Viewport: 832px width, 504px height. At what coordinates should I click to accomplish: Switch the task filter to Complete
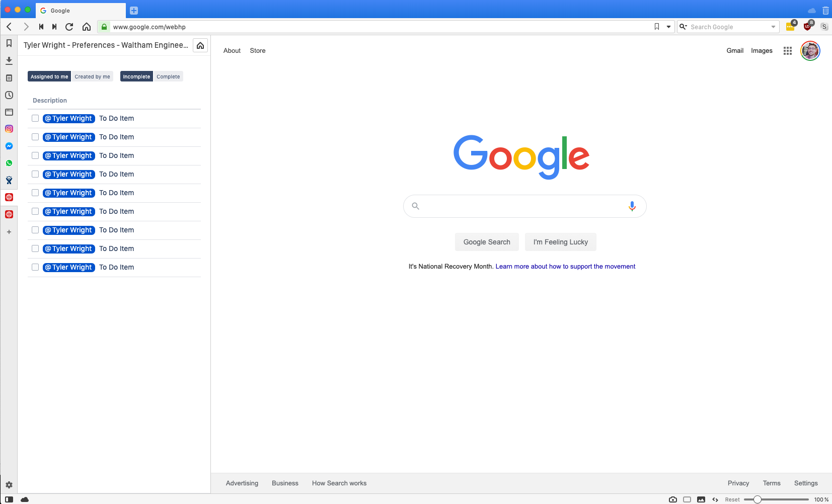[x=168, y=76]
